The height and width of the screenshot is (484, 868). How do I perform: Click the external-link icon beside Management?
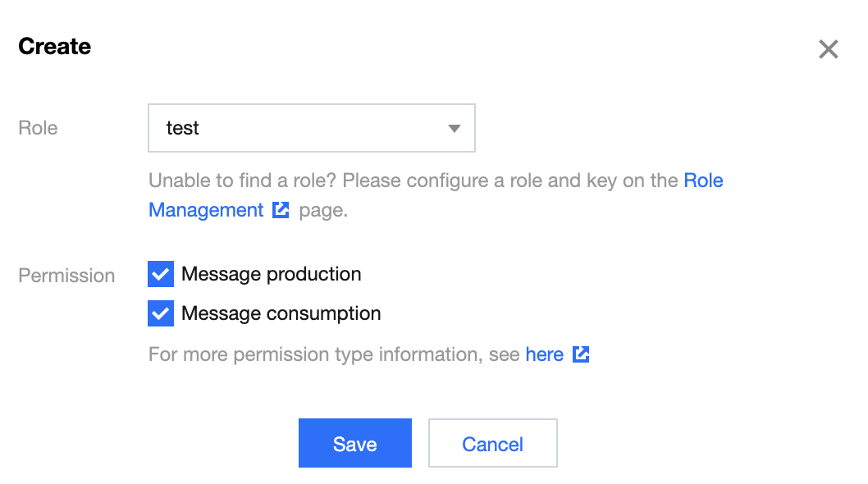coord(281,210)
